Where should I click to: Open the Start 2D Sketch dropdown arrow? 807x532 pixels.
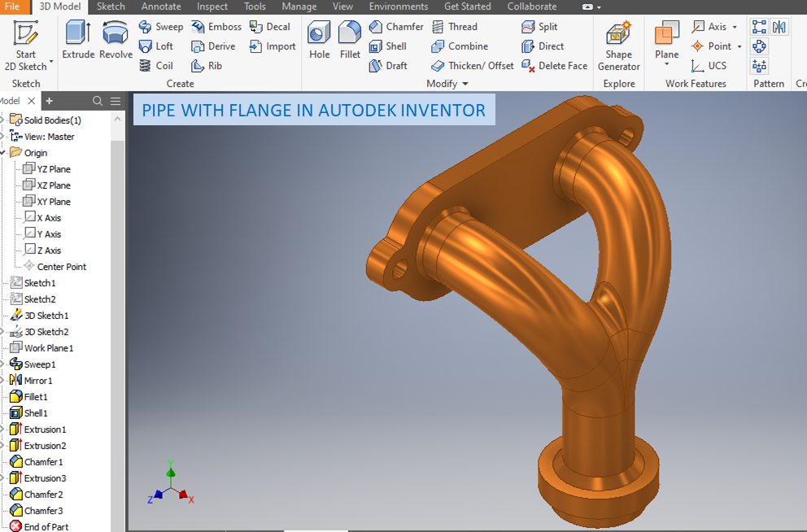pyautogui.click(x=51, y=62)
